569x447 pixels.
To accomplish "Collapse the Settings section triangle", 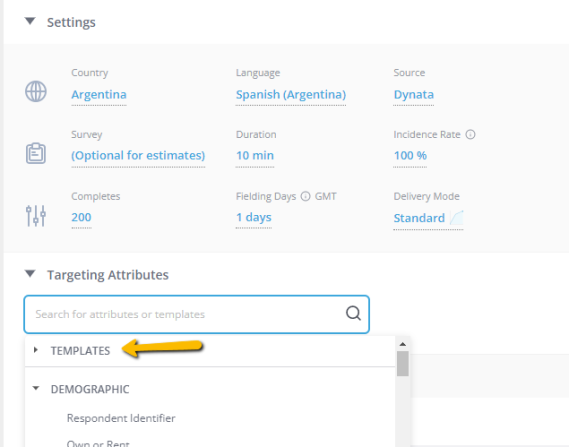I will point(30,21).
